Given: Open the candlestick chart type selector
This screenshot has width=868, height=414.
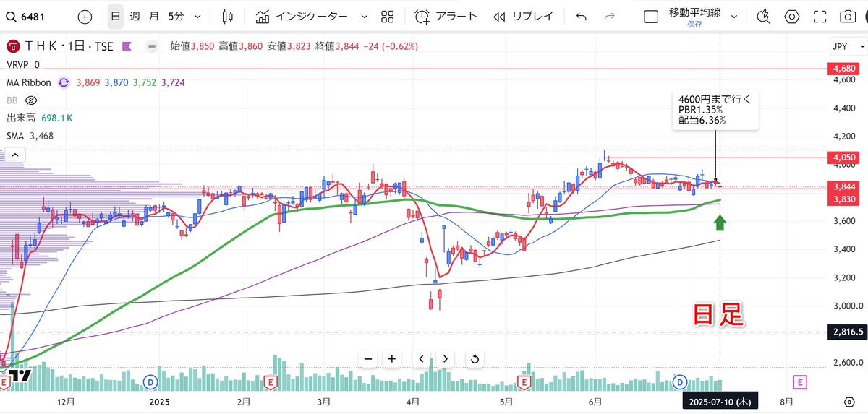Looking at the screenshot, I should 228,17.
